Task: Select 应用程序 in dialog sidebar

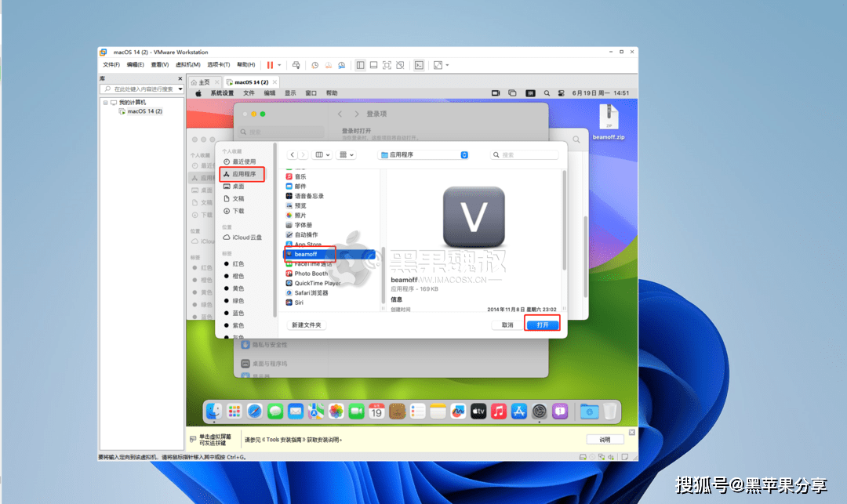Action: click(x=243, y=174)
